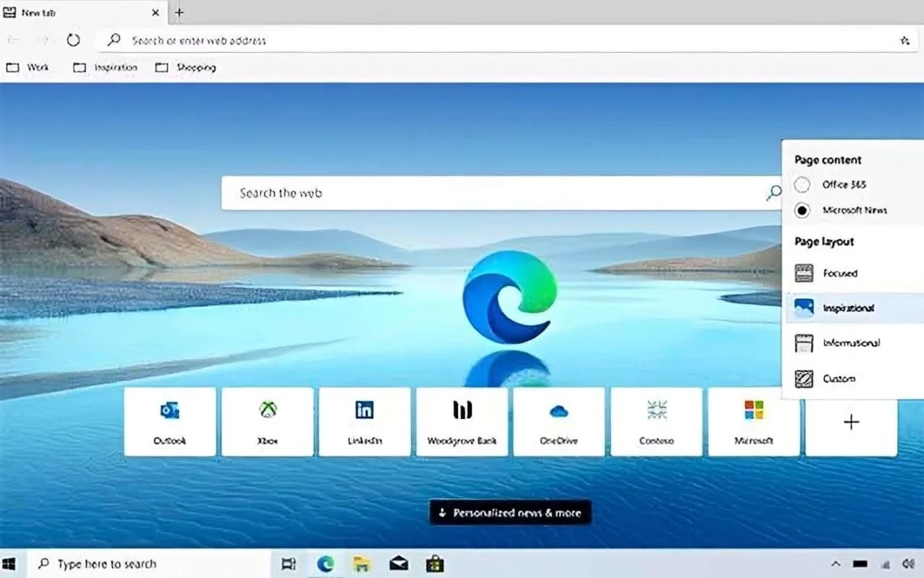Click the taskbar Type here to search box
This screenshot has height=578, width=924.
(x=148, y=564)
